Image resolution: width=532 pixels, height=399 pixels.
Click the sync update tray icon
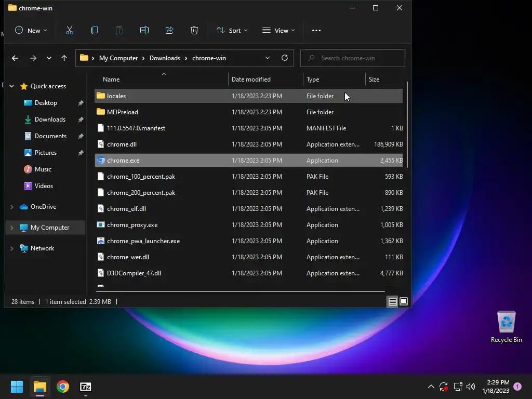[x=444, y=387]
